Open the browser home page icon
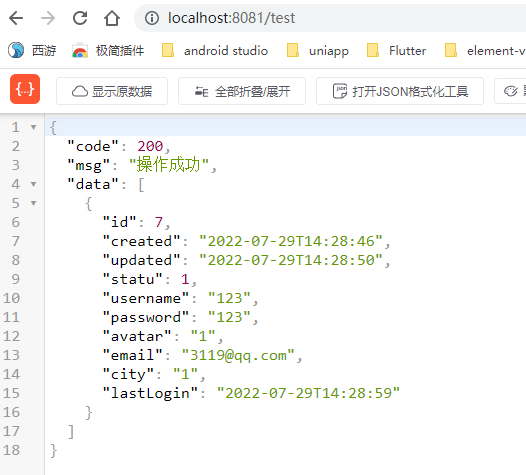 112,18
